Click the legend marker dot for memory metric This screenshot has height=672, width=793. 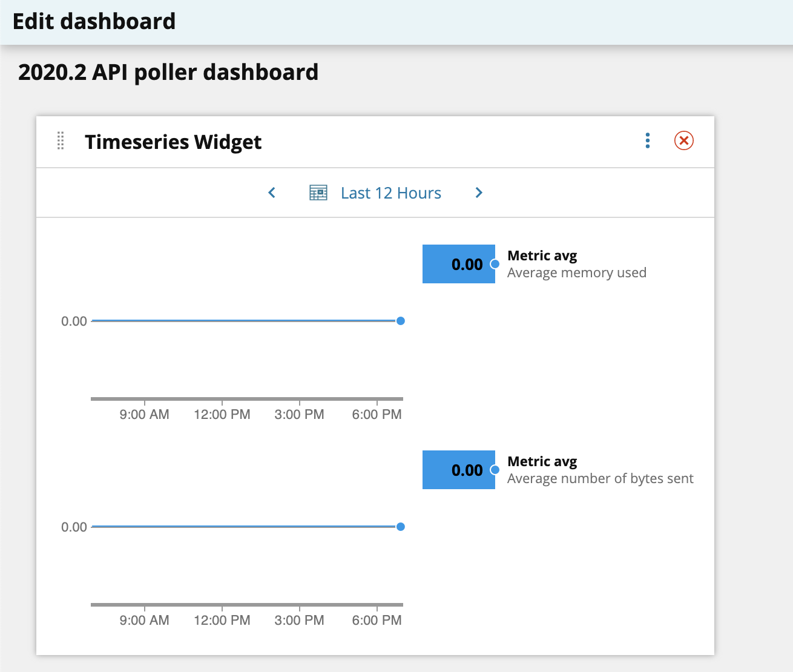(495, 264)
